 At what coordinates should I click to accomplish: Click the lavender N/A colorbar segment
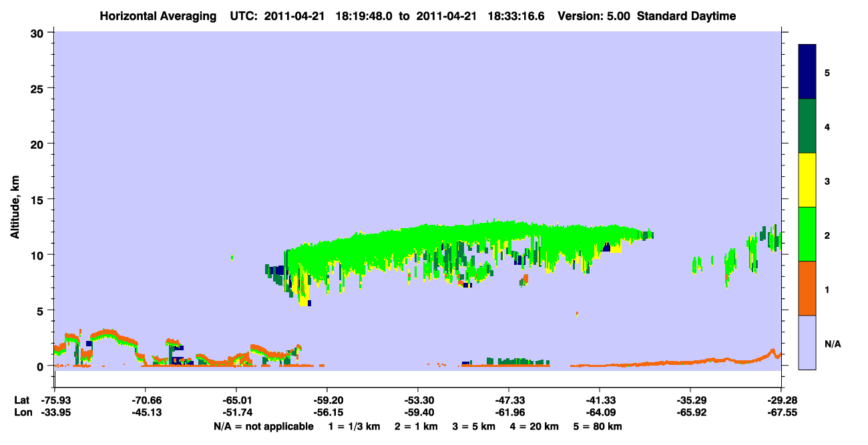click(807, 342)
